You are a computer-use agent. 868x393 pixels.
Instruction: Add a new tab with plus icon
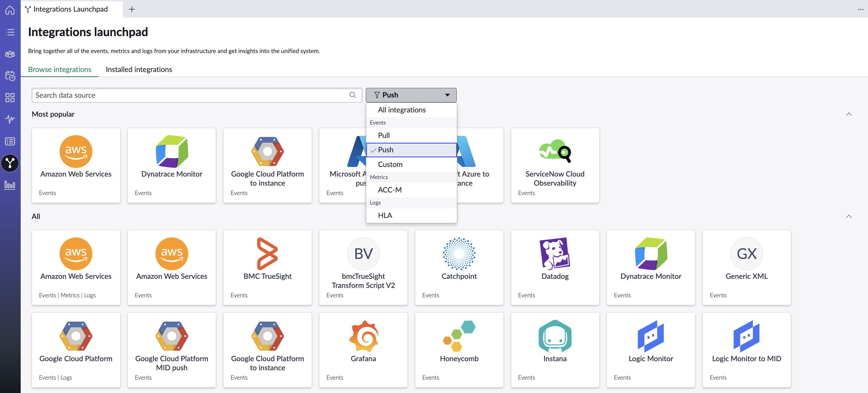pos(132,9)
